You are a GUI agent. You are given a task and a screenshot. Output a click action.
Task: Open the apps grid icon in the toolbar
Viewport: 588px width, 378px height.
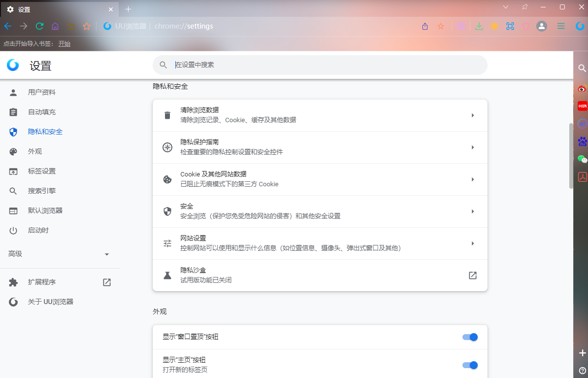click(460, 26)
